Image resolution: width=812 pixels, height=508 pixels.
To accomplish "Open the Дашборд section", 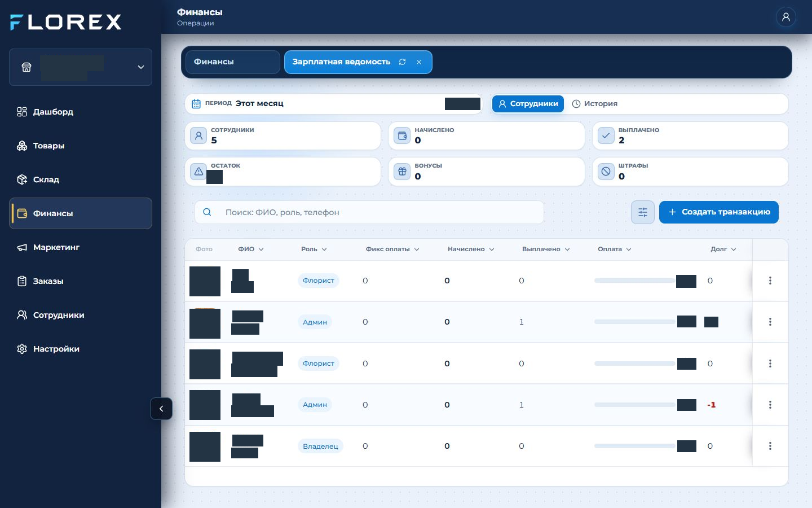I will coord(81,112).
